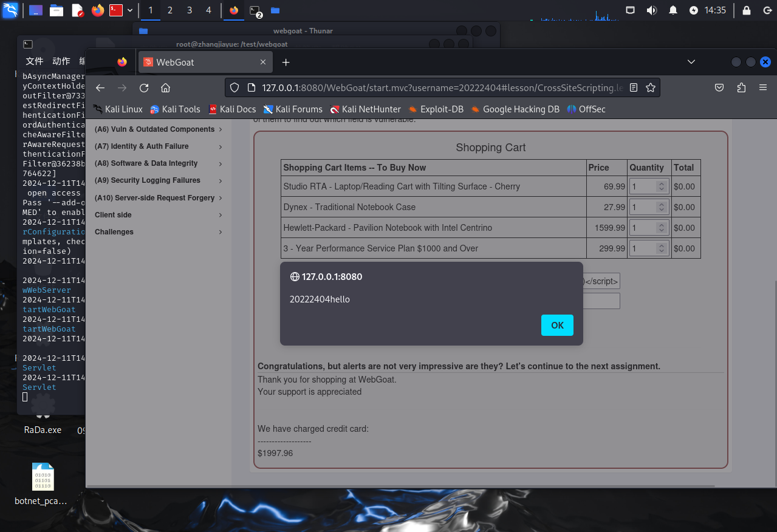Viewport: 777px width, 532px height.
Task: Select workspace 1 in the panel
Action: click(151, 10)
